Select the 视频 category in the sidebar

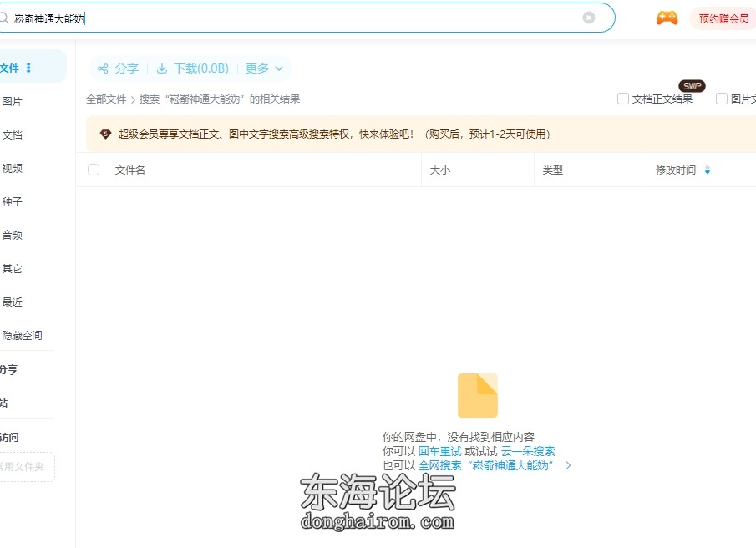tap(13, 168)
